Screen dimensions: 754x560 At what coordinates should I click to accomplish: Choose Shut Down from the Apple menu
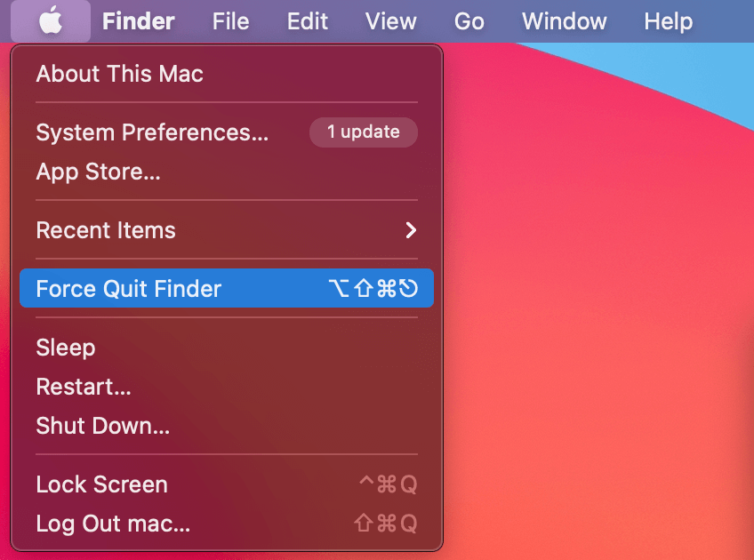[x=102, y=426]
